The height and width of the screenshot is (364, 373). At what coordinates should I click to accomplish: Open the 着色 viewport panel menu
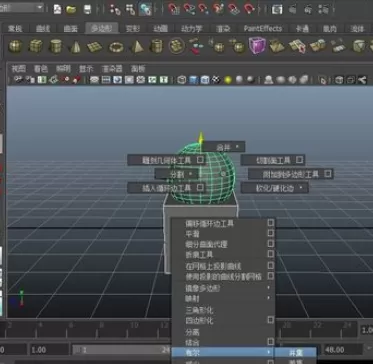pos(41,69)
